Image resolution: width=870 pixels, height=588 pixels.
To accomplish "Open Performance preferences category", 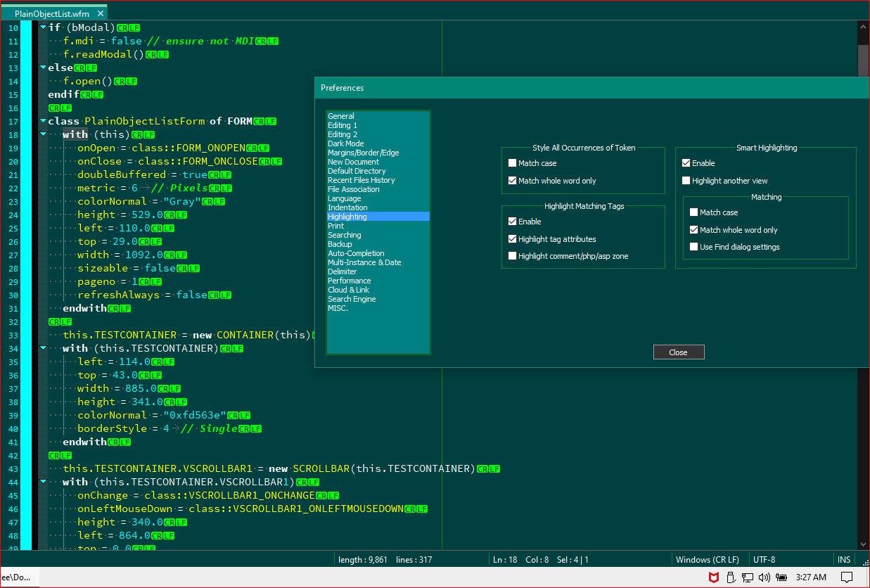I will click(x=378, y=281).
